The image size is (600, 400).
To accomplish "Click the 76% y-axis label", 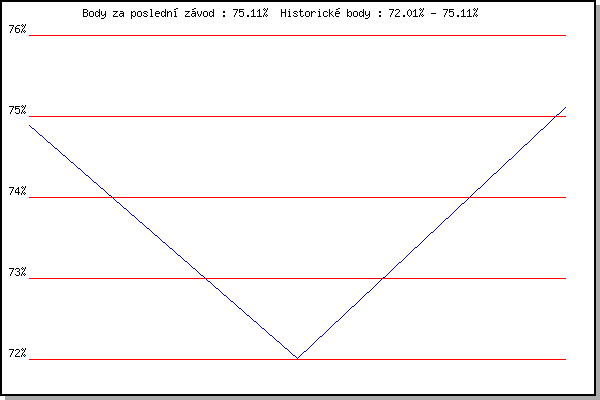I will coord(16,29).
